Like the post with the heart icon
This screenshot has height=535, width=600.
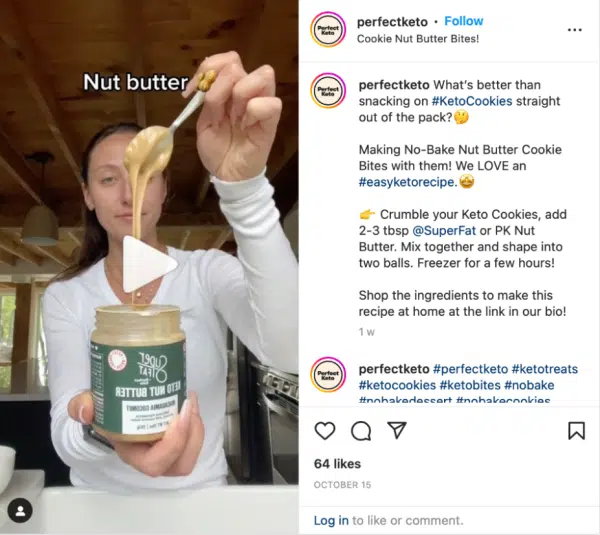click(325, 431)
